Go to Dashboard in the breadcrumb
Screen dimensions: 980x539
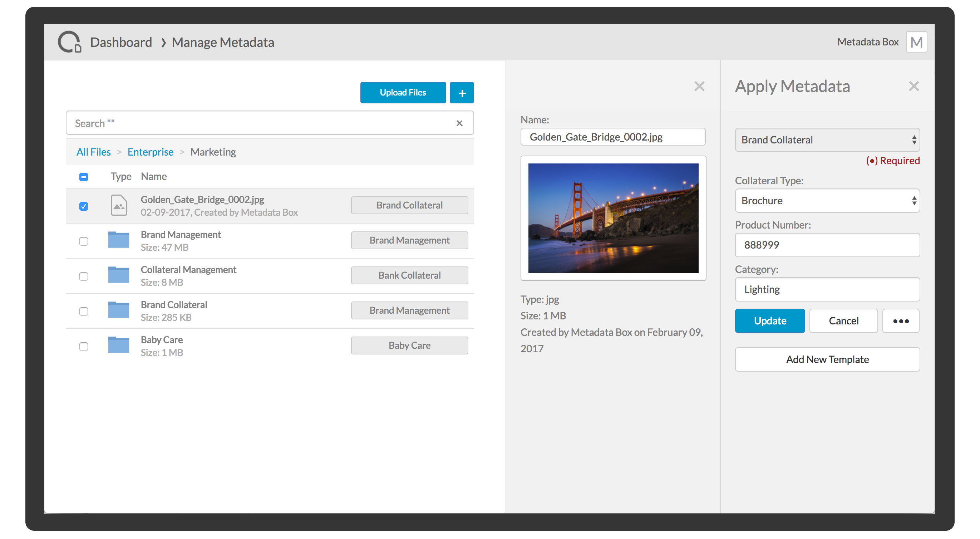[x=121, y=42]
